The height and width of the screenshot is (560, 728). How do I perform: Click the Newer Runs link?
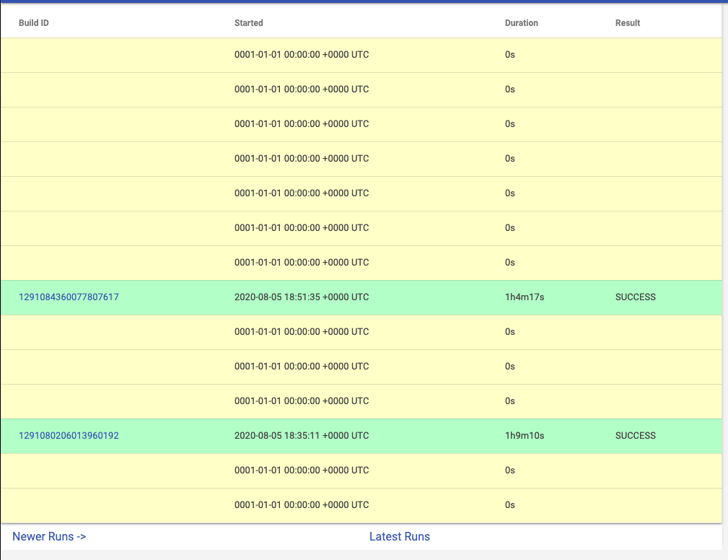[x=48, y=536]
